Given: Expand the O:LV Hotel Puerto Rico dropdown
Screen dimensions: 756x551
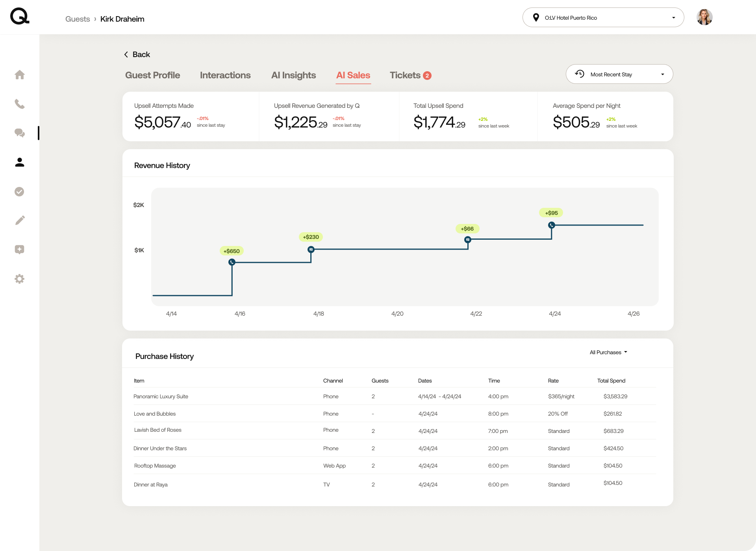Looking at the screenshot, I should (603, 18).
